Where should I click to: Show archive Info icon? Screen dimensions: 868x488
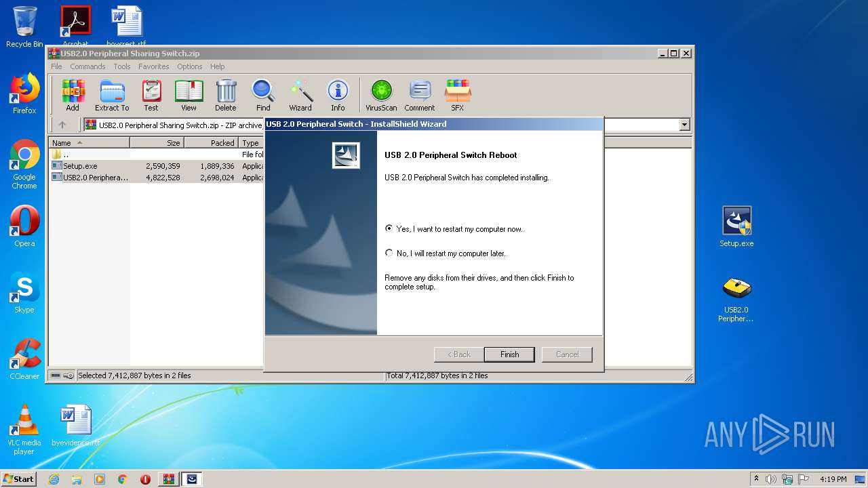pos(338,95)
